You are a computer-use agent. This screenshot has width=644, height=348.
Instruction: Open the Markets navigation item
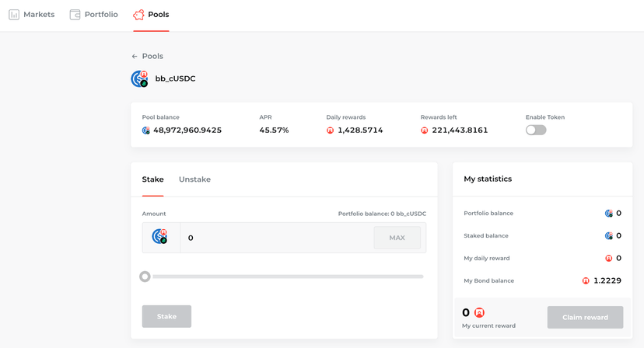[32, 15]
